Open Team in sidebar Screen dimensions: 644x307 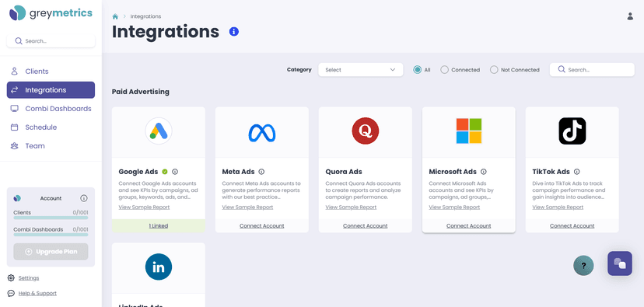[x=51, y=145]
